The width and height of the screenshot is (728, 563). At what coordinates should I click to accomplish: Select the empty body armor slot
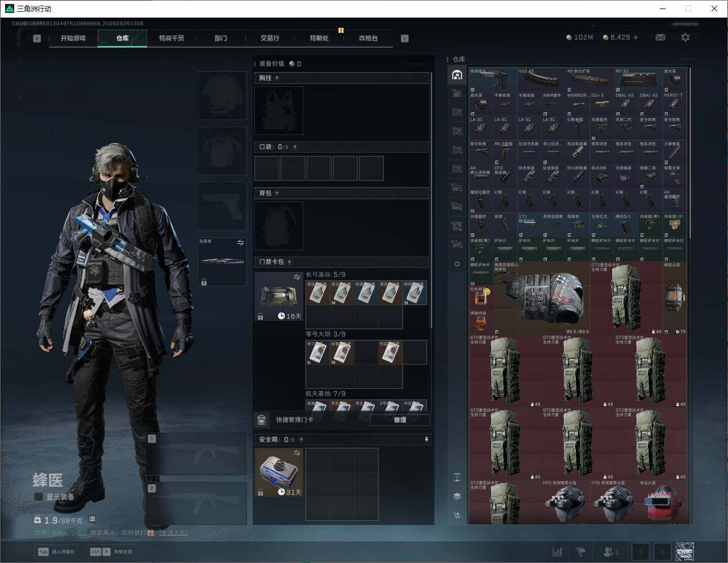(x=222, y=150)
